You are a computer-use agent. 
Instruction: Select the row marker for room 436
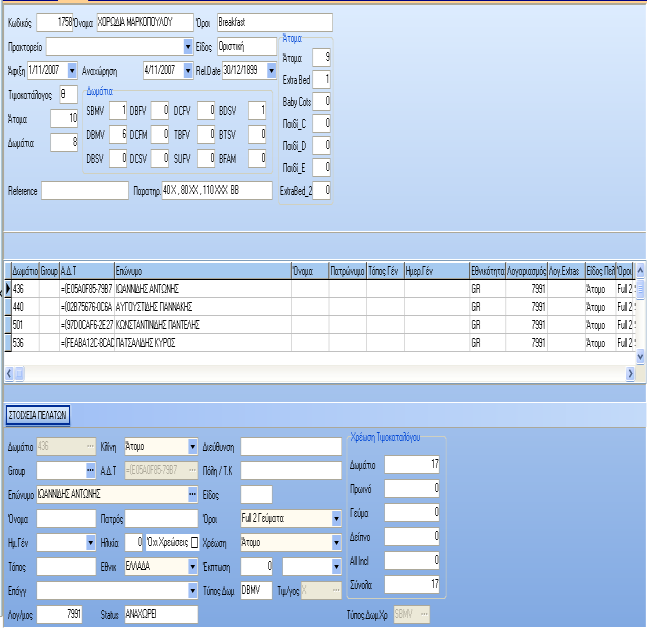click(x=8, y=288)
